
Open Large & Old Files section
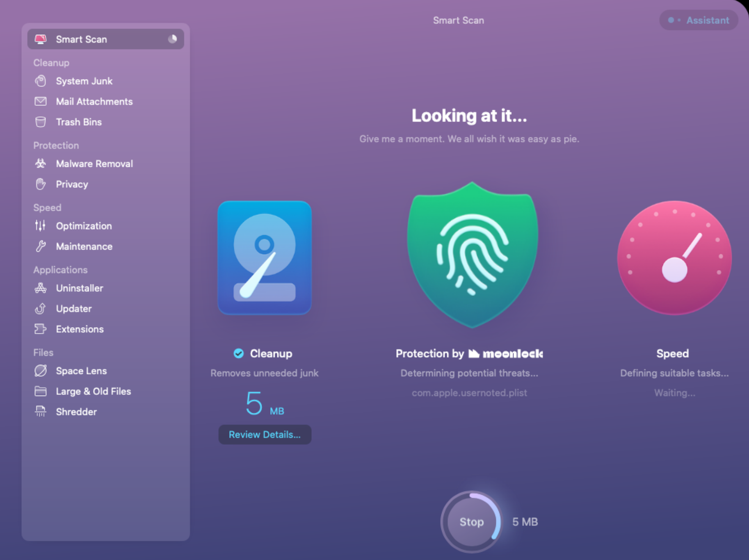[93, 392]
